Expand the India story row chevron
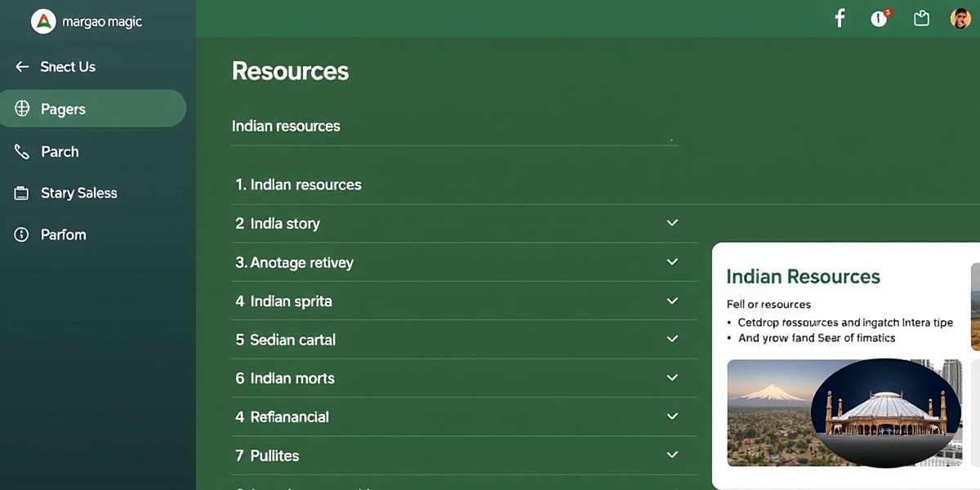The image size is (980, 490). pos(672,223)
